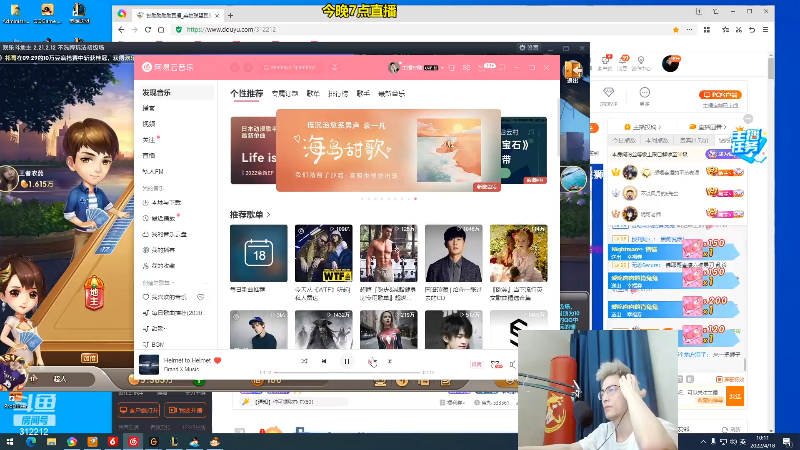This screenshot has height=450, width=800.
Task: Click heartbeat mode icon beside liked music
Action: 201,297
